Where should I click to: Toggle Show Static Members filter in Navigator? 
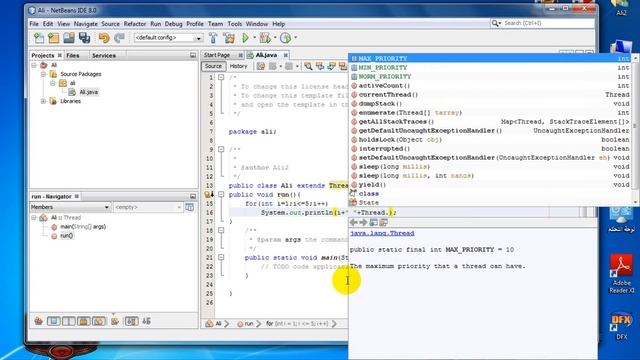[x=69, y=321]
